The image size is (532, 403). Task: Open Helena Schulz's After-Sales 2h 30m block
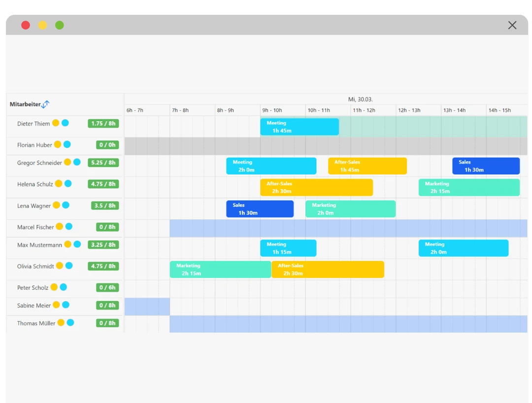pyautogui.click(x=317, y=187)
